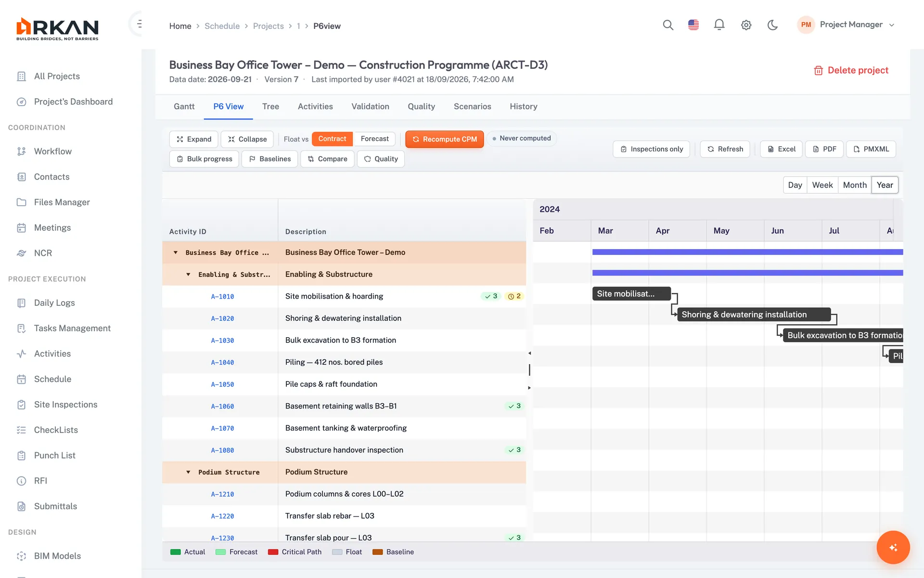Export schedule to Excel
This screenshot has height=578, width=924.
pos(781,149)
